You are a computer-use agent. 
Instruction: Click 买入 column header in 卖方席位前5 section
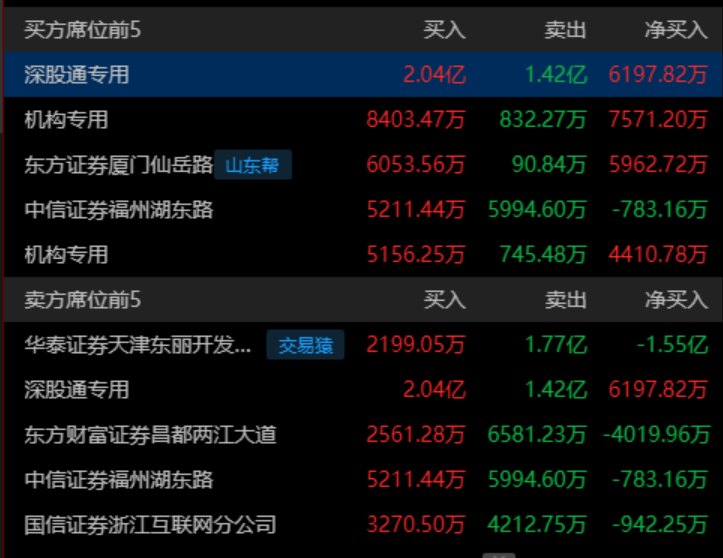[444, 300]
